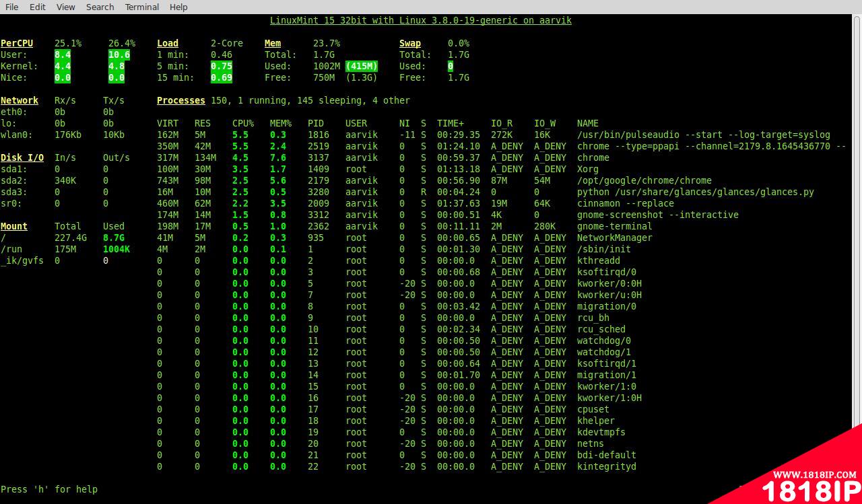Click PID 3137 in the process list
The width and height of the screenshot is (862, 504).
319,157
